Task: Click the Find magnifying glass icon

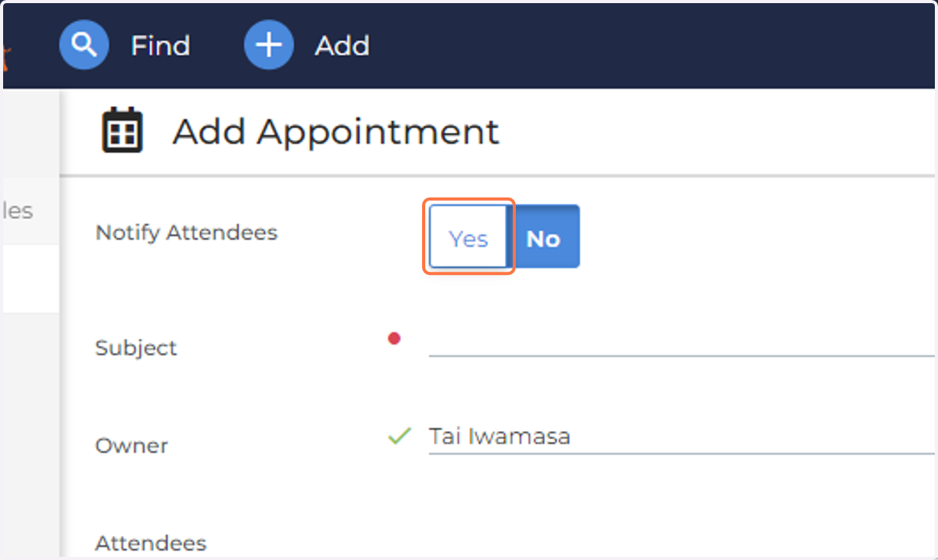Action: [x=84, y=45]
